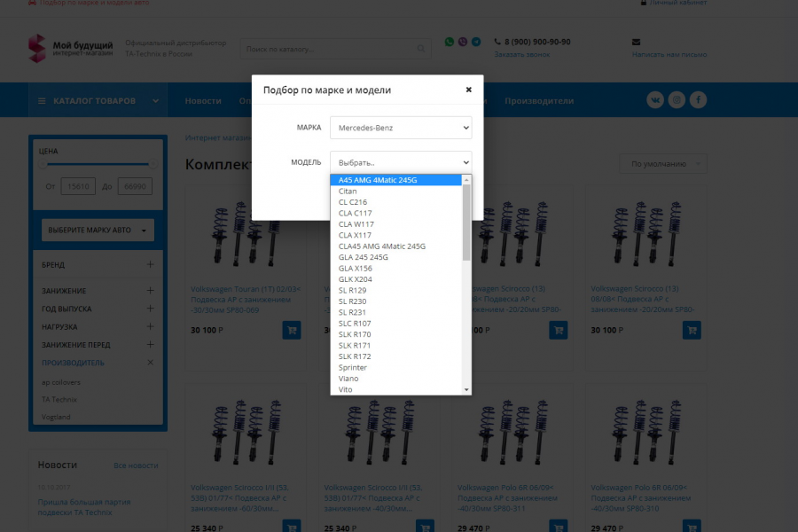Click the model list scroll down arrow

[466, 390]
